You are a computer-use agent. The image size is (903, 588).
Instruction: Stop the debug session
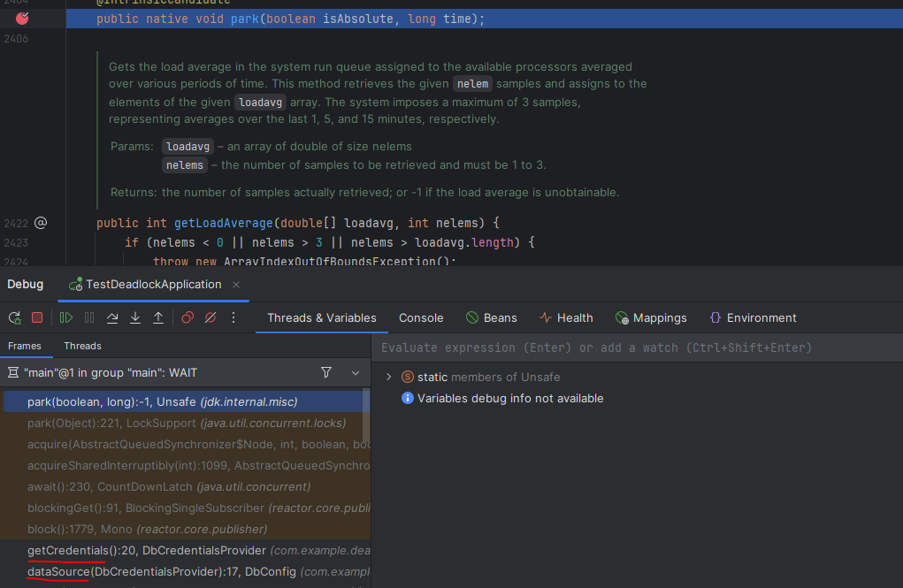point(37,318)
